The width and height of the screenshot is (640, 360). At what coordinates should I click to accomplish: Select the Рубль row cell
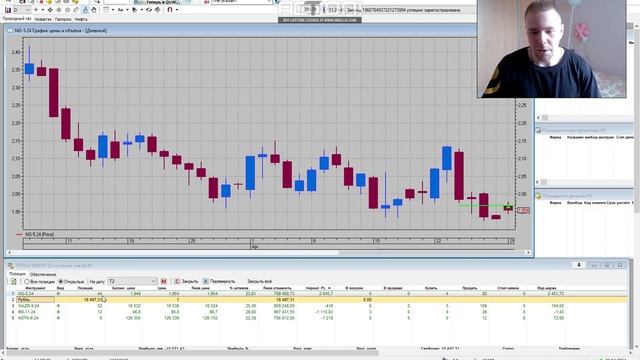[36, 300]
